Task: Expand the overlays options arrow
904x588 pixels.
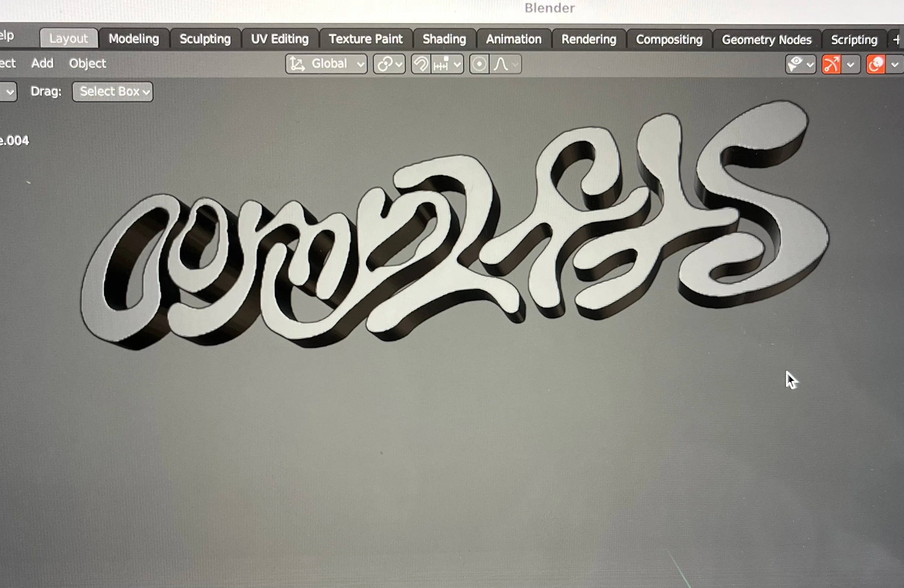Action: point(895,65)
